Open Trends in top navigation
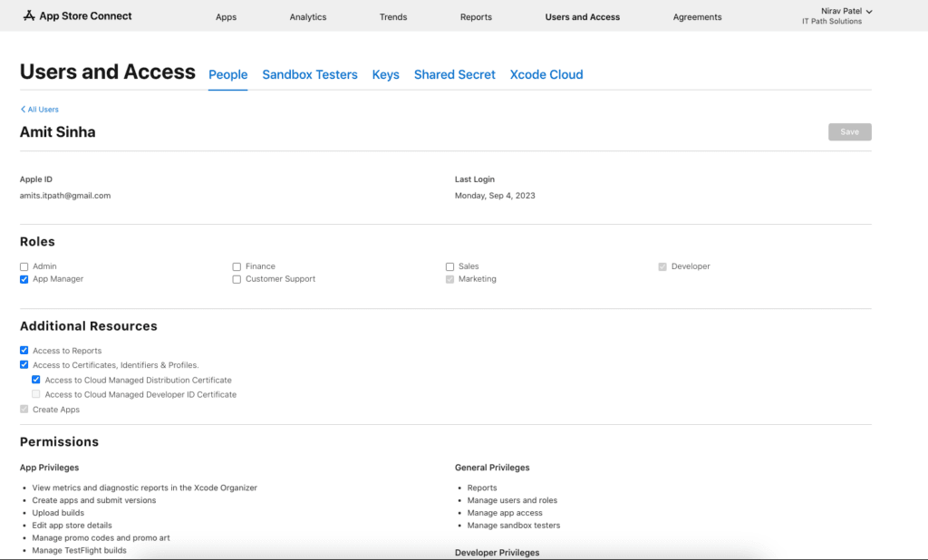928x560 pixels. point(393,17)
